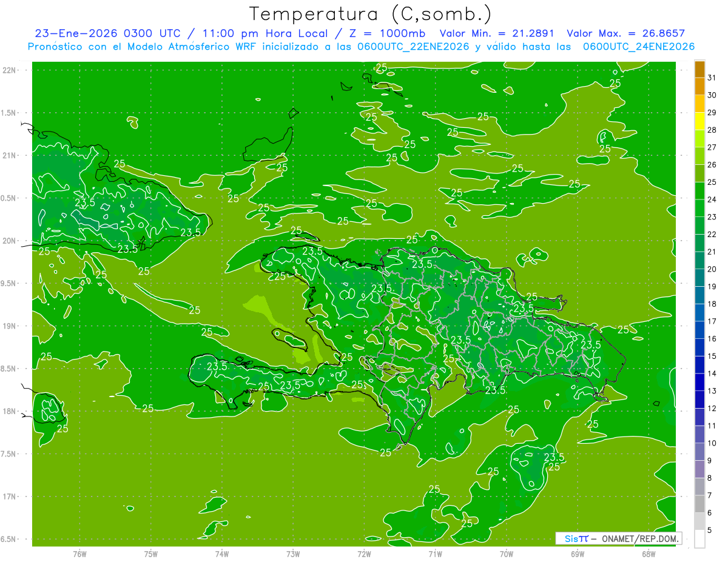
Task: Click the '71W' longitude axis label
Action: point(435,554)
